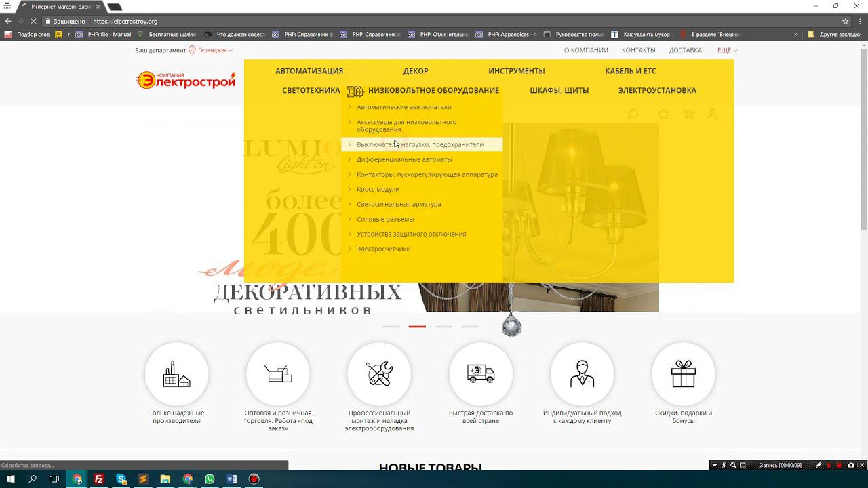This screenshot has width=868, height=488.
Task: Open the ДОСТАВКА link
Action: point(686,50)
